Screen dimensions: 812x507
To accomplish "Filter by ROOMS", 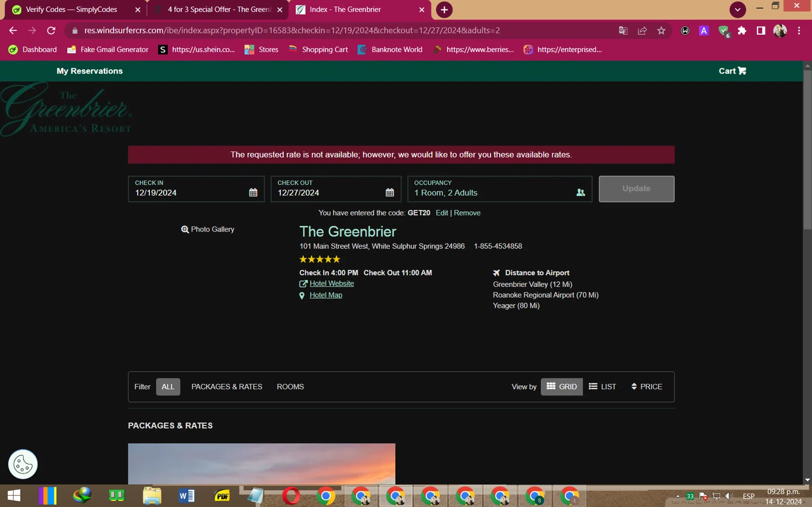I will pos(290,387).
